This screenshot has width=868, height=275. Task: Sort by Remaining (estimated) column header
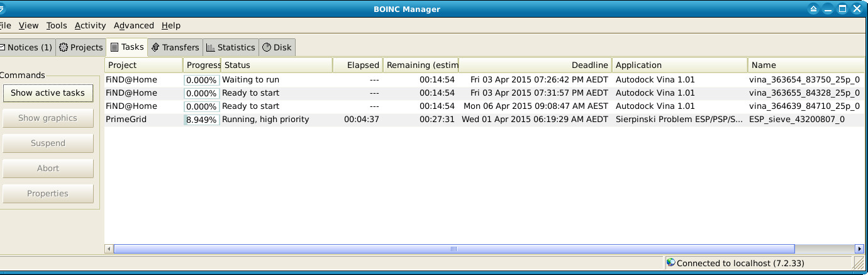(421, 65)
